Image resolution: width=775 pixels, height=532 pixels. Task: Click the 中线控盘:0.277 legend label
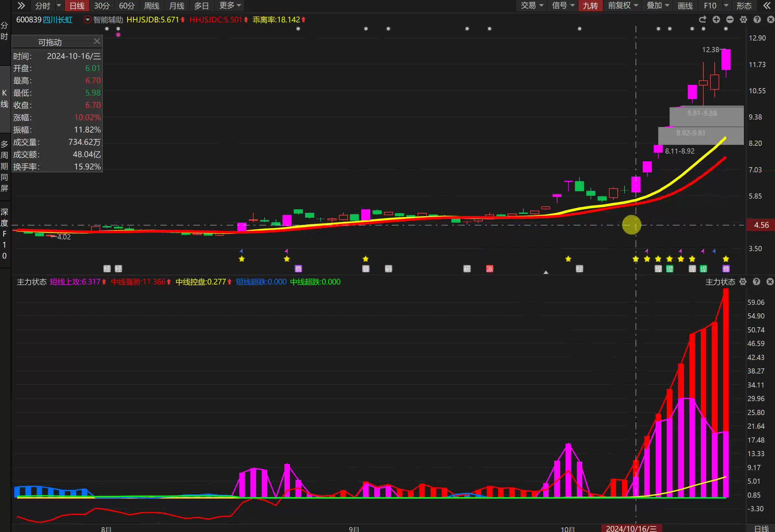201,282
